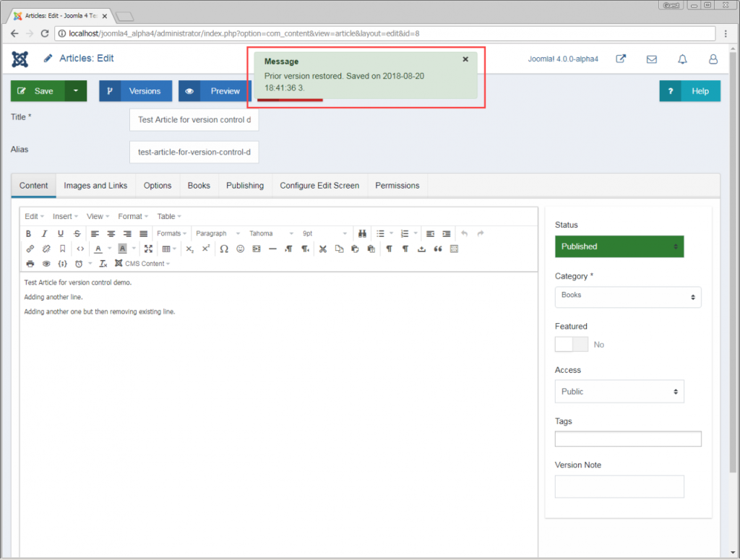Click the Title input field
This screenshot has width=740, height=560.
194,120
